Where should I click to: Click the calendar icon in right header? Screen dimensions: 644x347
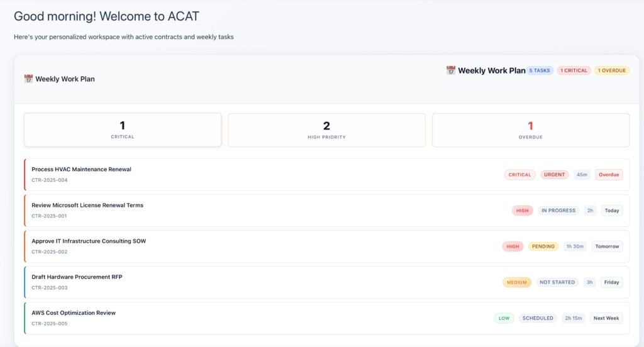click(x=450, y=70)
